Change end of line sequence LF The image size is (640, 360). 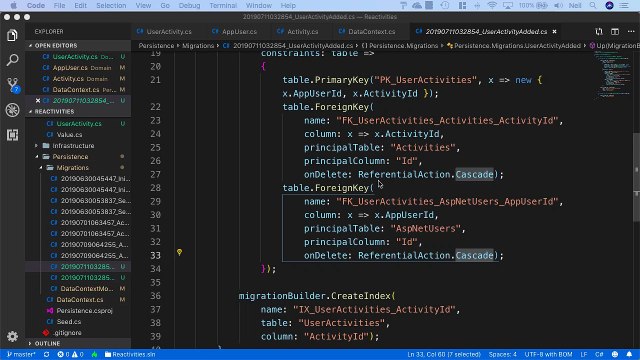coord(584,354)
